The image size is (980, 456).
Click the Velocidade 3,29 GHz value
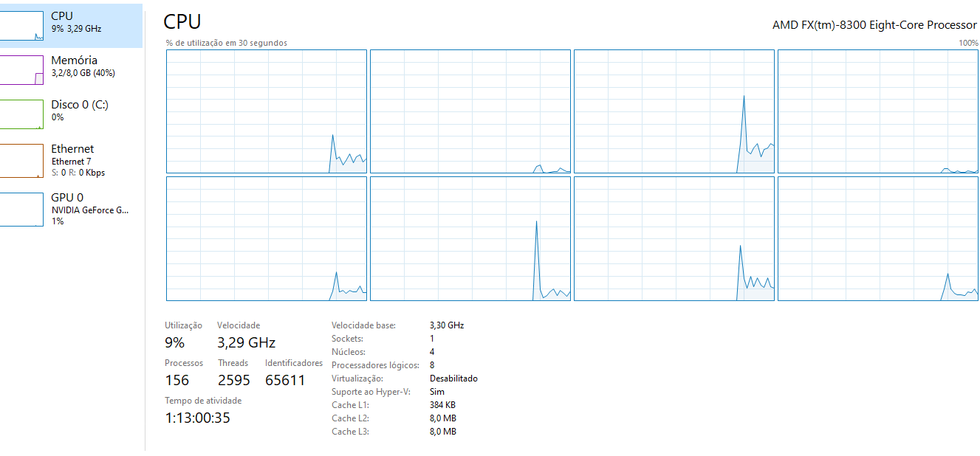click(x=246, y=342)
